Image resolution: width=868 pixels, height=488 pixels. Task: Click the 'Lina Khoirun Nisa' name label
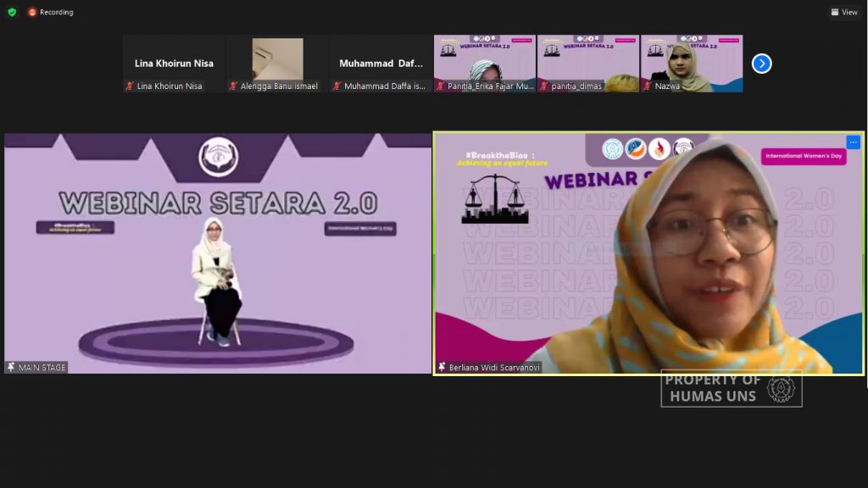point(170,86)
